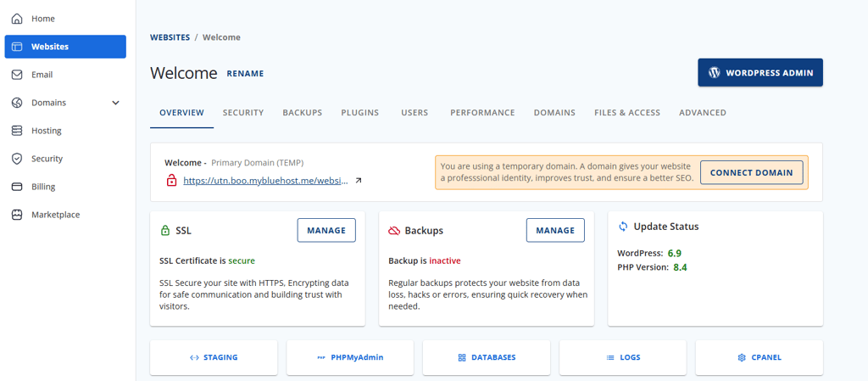Open Hosting in the sidebar

pos(65,131)
